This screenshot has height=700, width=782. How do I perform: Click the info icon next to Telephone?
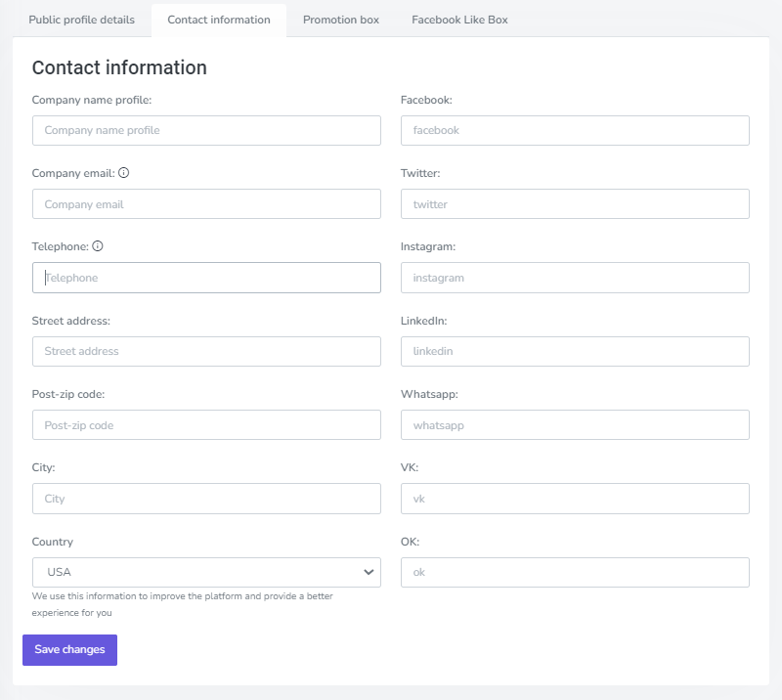[98, 246]
